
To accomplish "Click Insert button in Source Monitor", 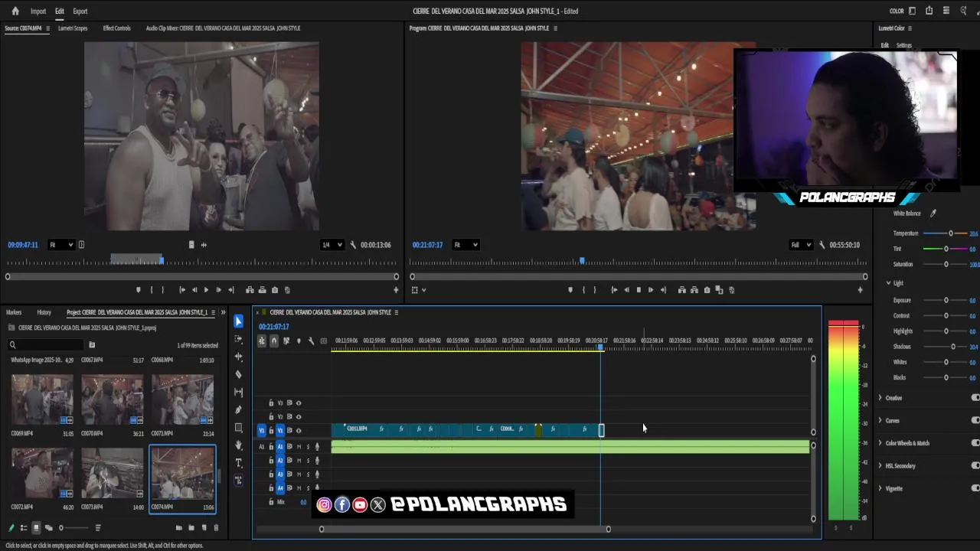I will pos(250,290).
